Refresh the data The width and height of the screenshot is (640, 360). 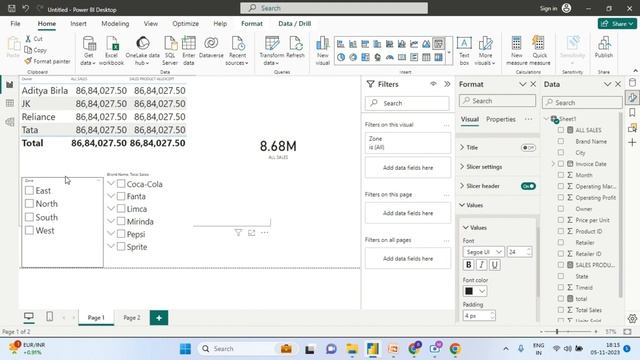[296, 48]
